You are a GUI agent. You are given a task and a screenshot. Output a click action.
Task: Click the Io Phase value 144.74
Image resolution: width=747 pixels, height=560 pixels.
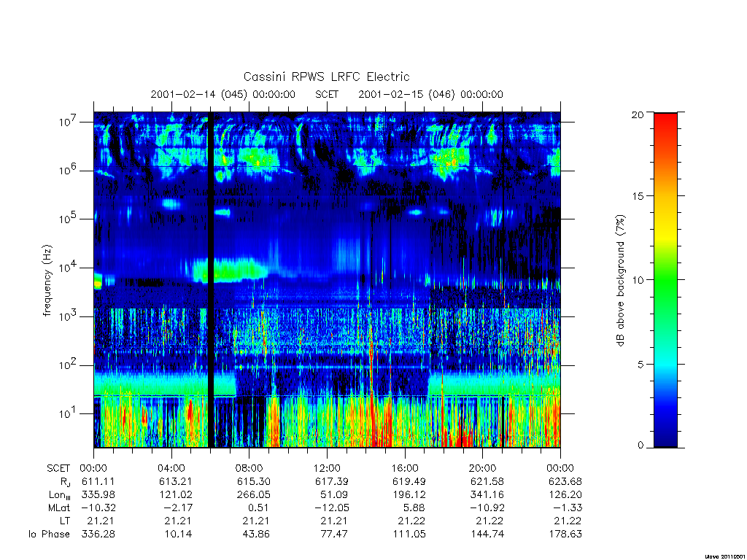tap(487, 534)
